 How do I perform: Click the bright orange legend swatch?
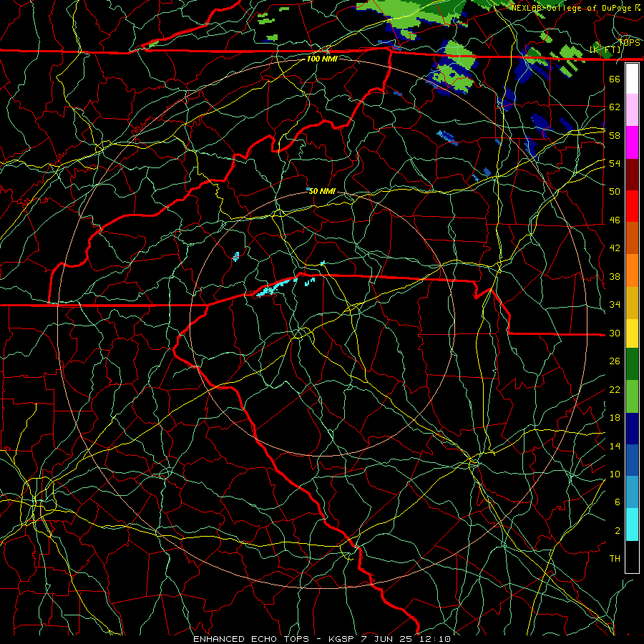(632, 270)
